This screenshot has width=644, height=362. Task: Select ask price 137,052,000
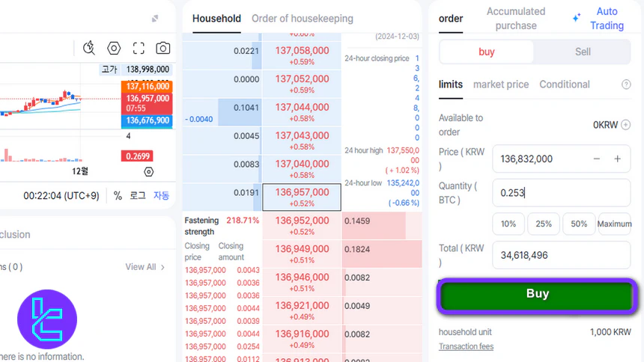pyautogui.click(x=302, y=84)
